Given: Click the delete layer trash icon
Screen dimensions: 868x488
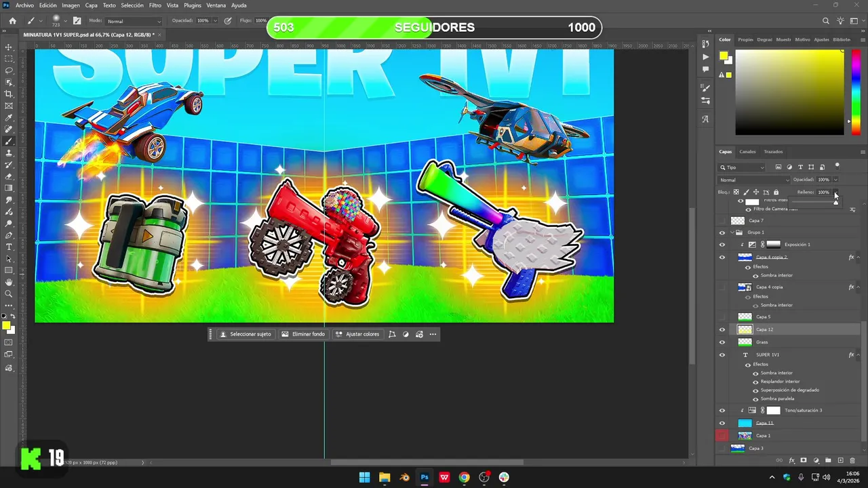Looking at the screenshot, I should (x=852, y=461).
